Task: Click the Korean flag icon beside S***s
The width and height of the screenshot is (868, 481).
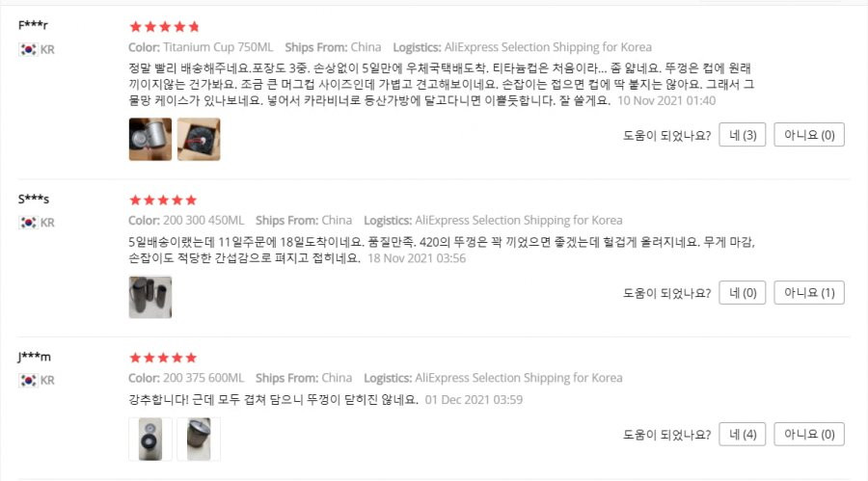Action: 28,223
